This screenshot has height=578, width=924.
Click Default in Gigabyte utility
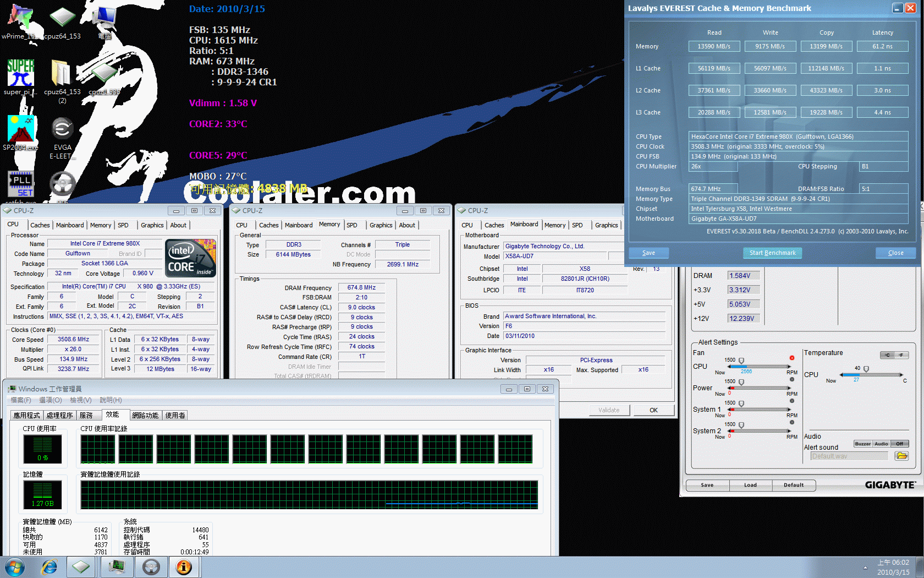(x=794, y=485)
